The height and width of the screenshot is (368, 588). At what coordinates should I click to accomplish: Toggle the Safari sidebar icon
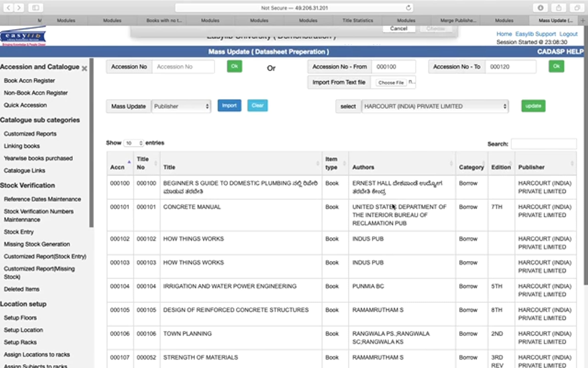pyautogui.click(x=36, y=8)
